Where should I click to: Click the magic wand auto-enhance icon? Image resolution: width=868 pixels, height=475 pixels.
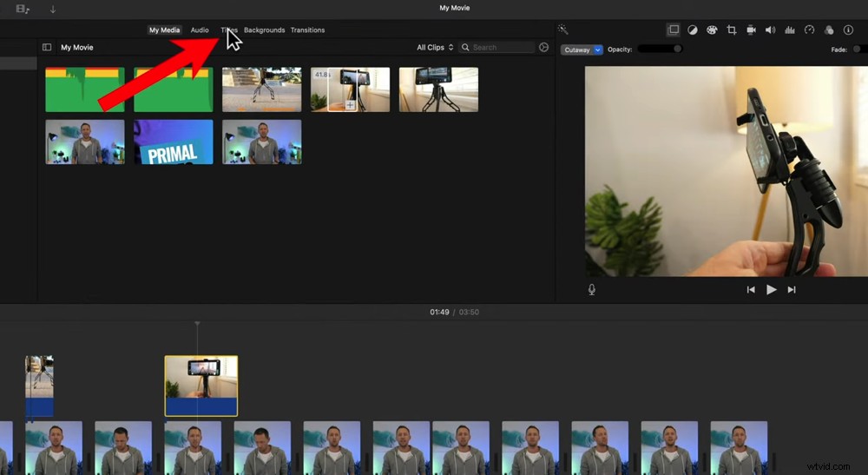pyautogui.click(x=563, y=30)
